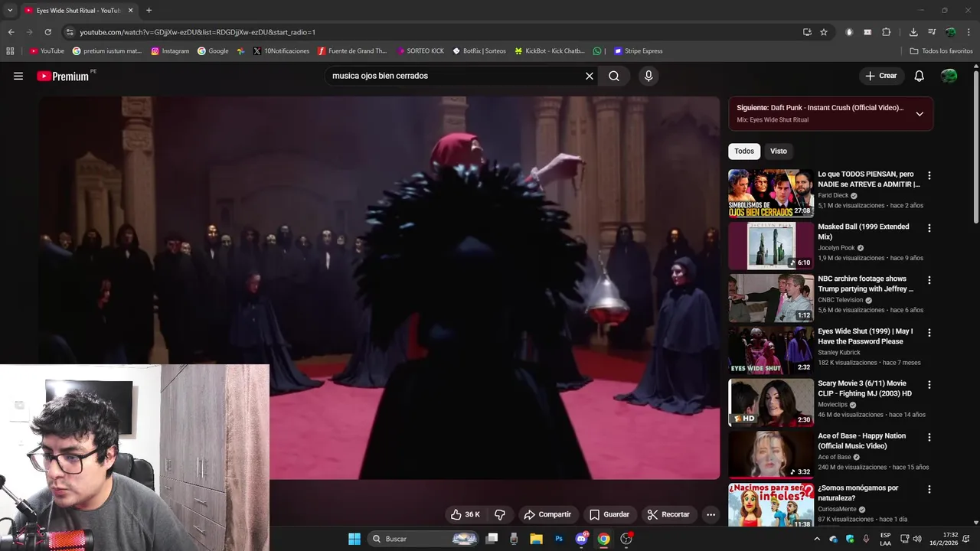Like the video (36 K)
The width and height of the screenshot is (980, 551).
[465, 514]
